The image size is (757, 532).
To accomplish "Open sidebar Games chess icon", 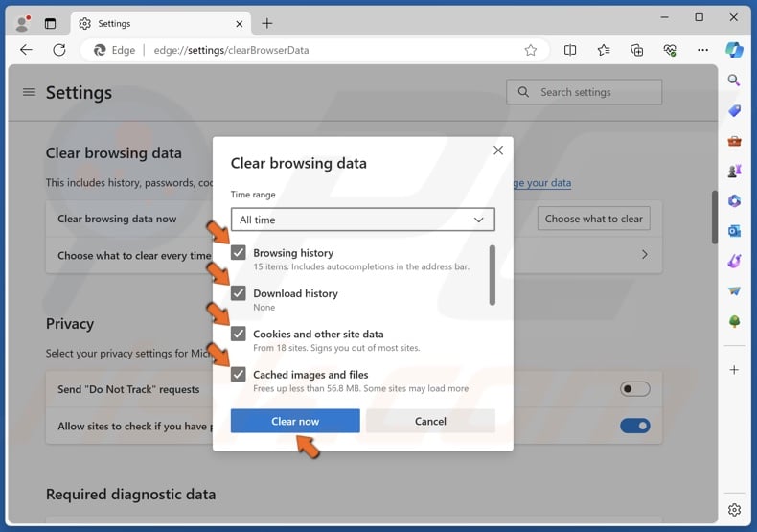I will pyautogui.click(x=734, y=171).
